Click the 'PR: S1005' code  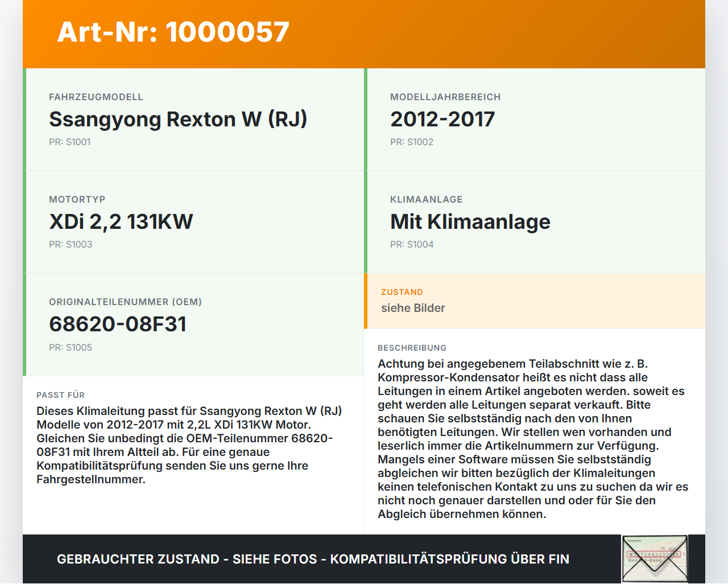point(71,348)
